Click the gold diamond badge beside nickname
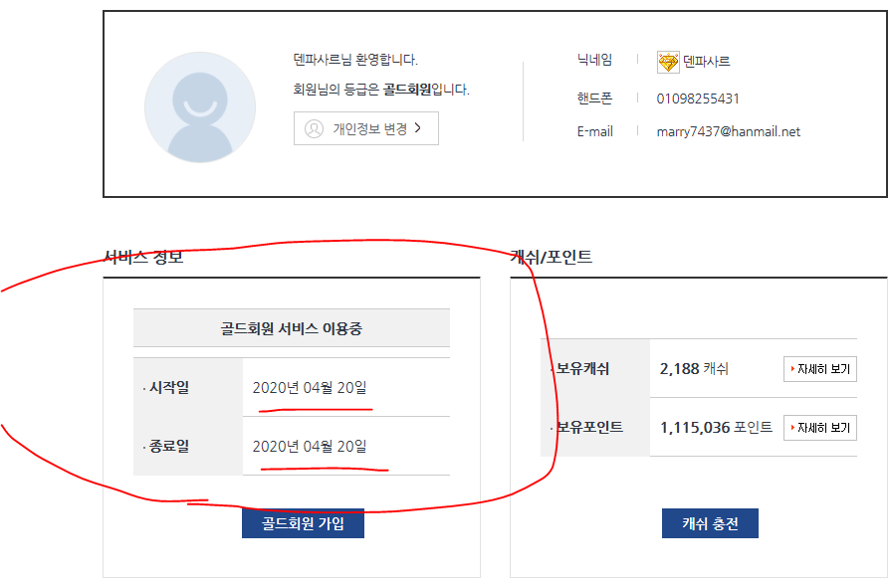The height and width of the screenshot is (588, 893). pyautogui.click(x=668, y=62)
